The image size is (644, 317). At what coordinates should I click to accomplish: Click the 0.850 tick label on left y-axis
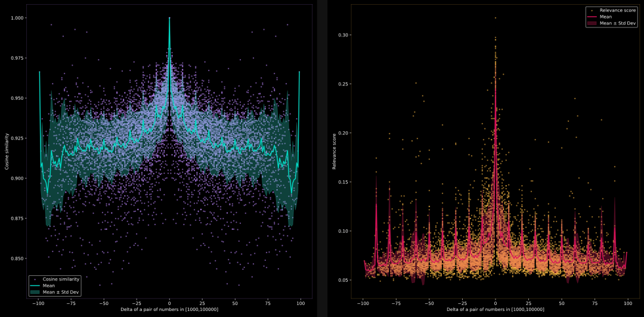17,258
